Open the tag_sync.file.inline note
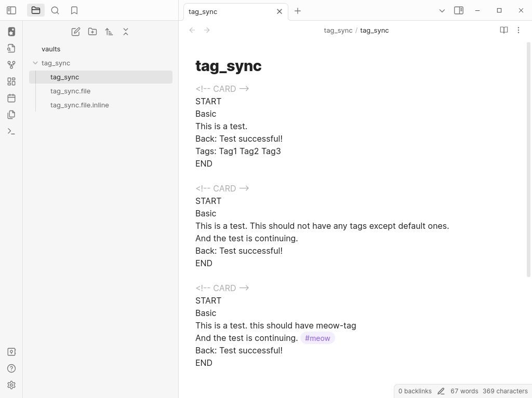532x398 pixels. coord(79,105)
